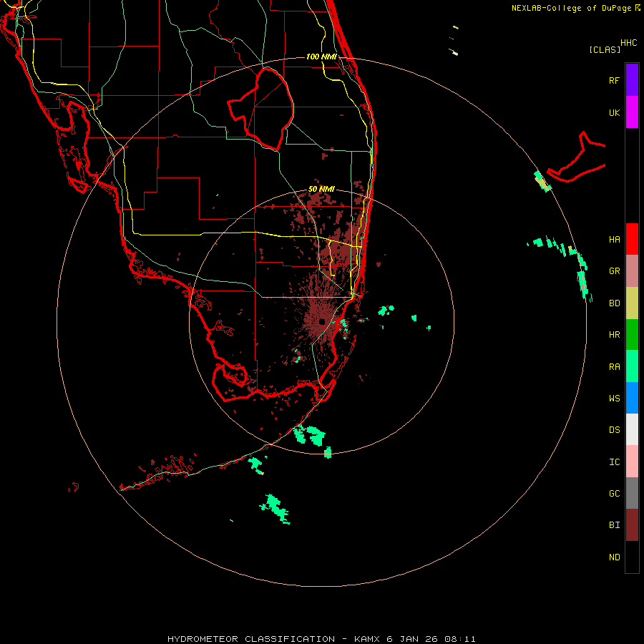The image size is (644, 644).
Task: Click the KAMX radar site center dot
Action: point(322,321)
